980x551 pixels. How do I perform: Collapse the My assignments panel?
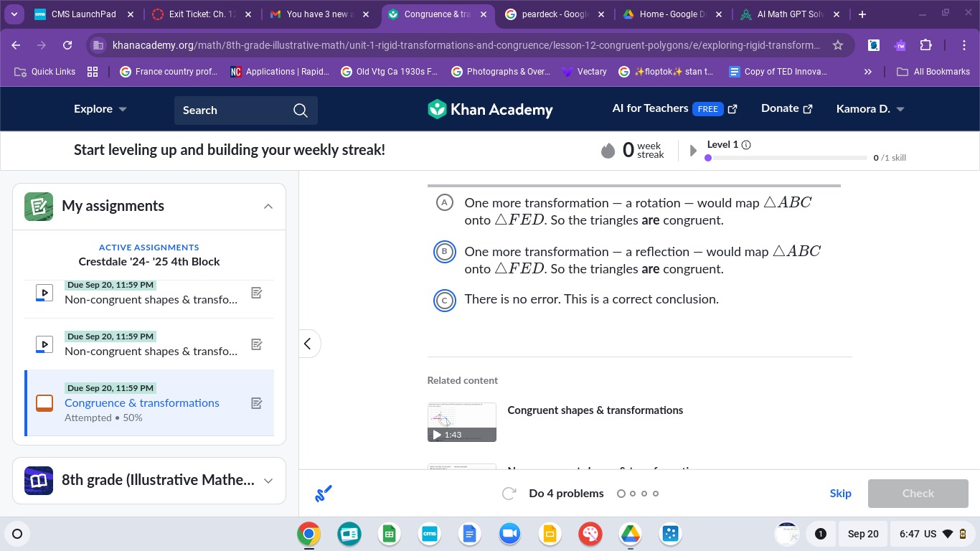[x=268, y=207]
